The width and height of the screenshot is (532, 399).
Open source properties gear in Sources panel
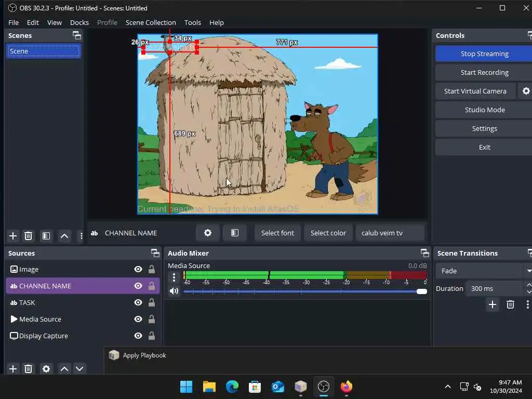[x=46, y=369]
